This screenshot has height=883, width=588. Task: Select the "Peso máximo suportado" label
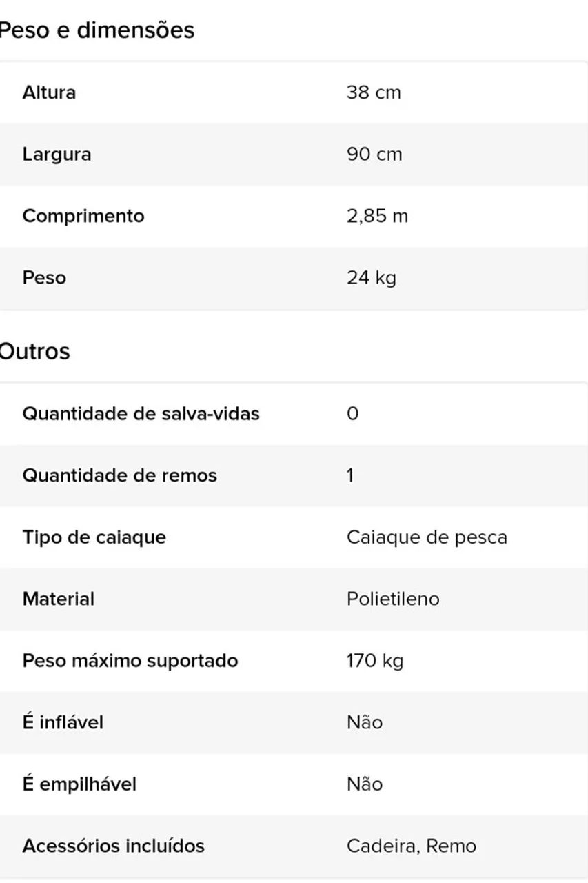[x=130, y=661]
